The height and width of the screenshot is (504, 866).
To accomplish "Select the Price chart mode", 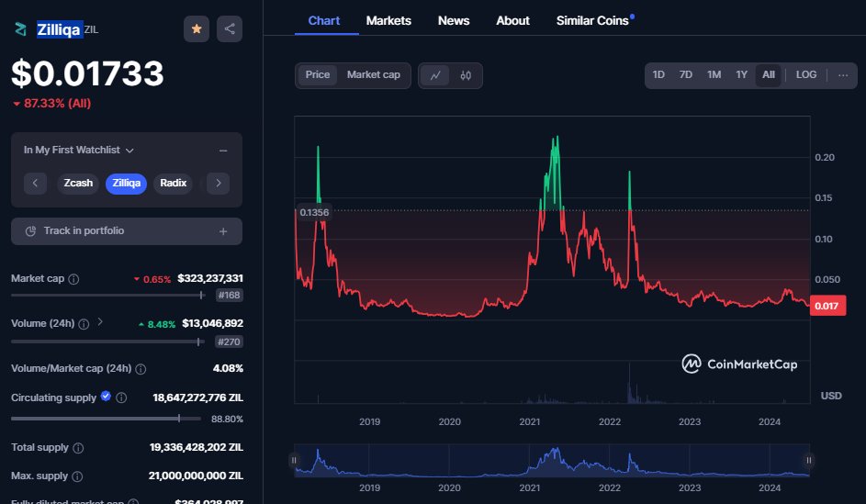I will (x=318, y=74).
